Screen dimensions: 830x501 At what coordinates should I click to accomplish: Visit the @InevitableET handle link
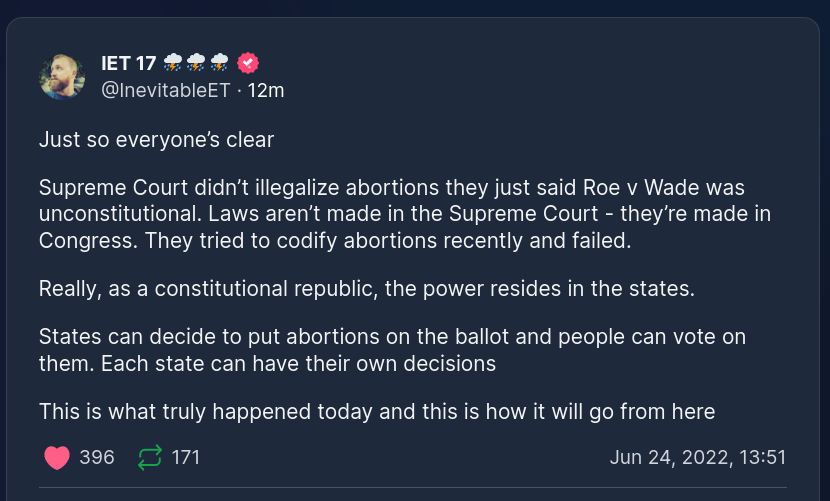[165, 90]
